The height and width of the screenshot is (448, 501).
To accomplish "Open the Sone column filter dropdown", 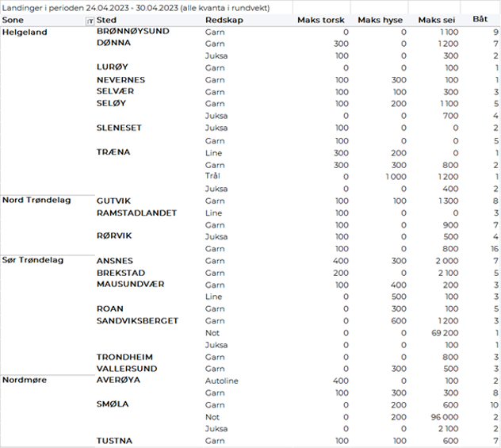I will click(x=89, y=21).
